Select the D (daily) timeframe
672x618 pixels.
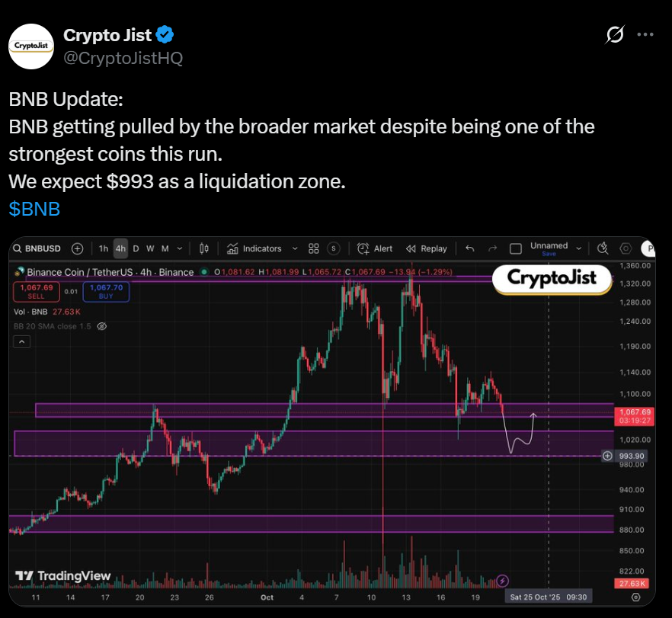pos(136,248)
